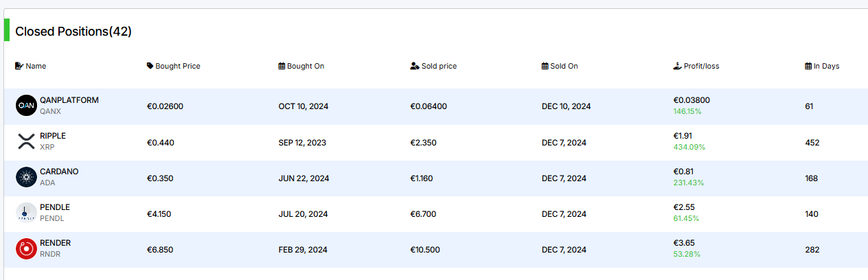Click the hand icon beside Profit/loss

coord(678,66)
